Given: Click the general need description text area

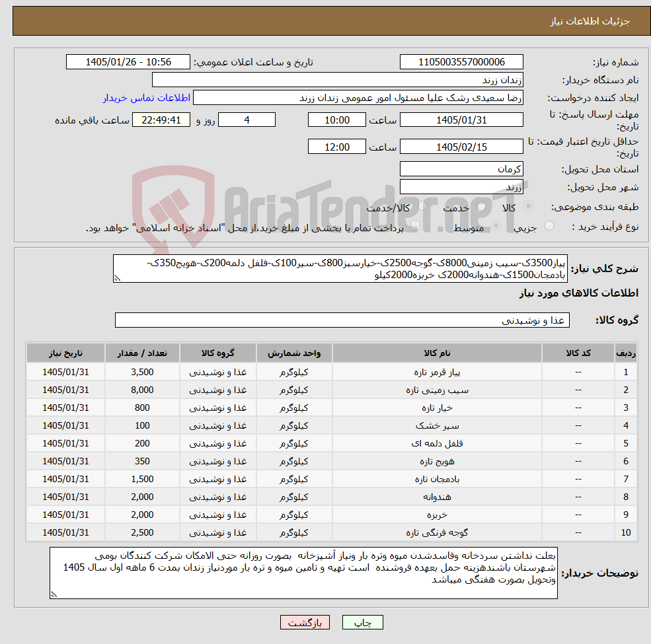Looking at the screenshot, I should tap(340, 268).
